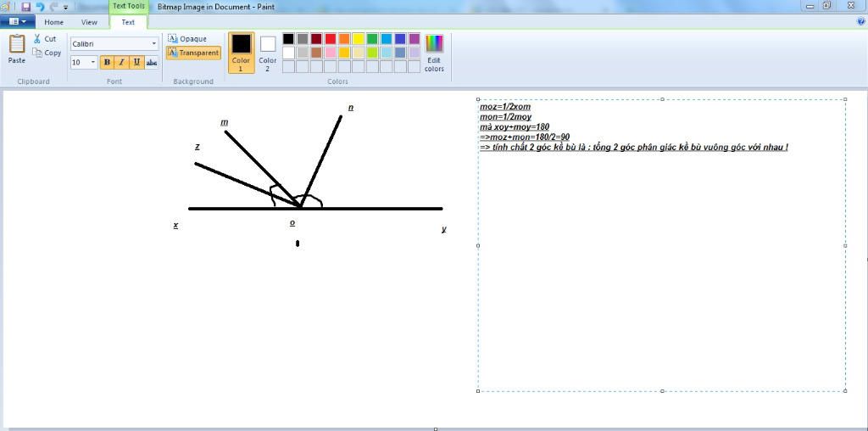The image size is (868, 431).
Task: Click the text line 'mon=1/2moy'
Action: coord(505,117)
